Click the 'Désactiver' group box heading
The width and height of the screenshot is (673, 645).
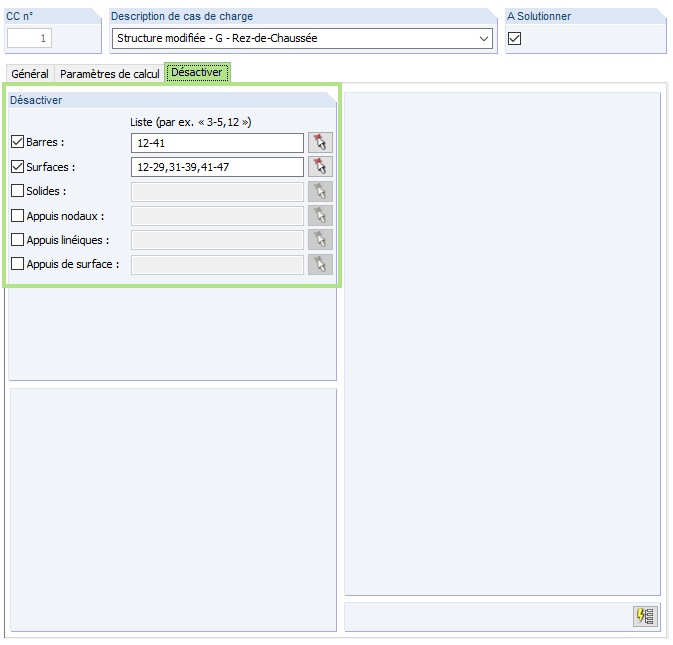click(x=36, y=100)
